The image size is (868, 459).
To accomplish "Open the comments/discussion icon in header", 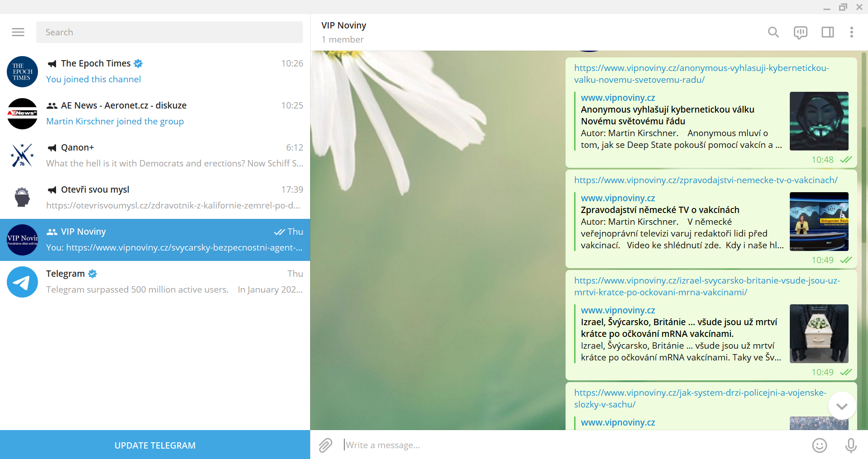I will click(x=800, y=32).
